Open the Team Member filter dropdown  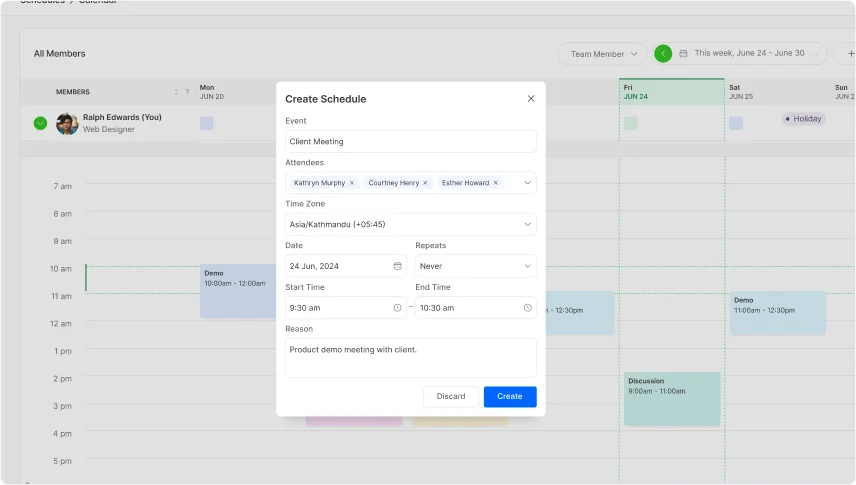coord(603,54)
